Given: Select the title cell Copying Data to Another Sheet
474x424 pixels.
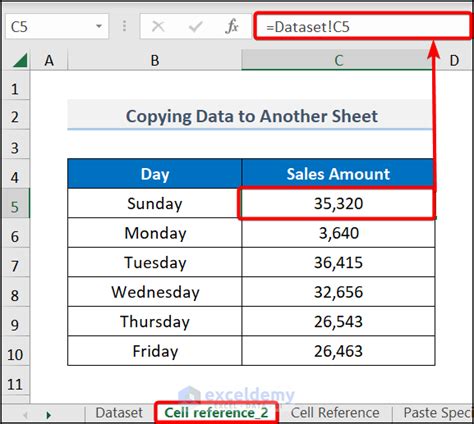Looking at the screenshot, I should [251, 116].
